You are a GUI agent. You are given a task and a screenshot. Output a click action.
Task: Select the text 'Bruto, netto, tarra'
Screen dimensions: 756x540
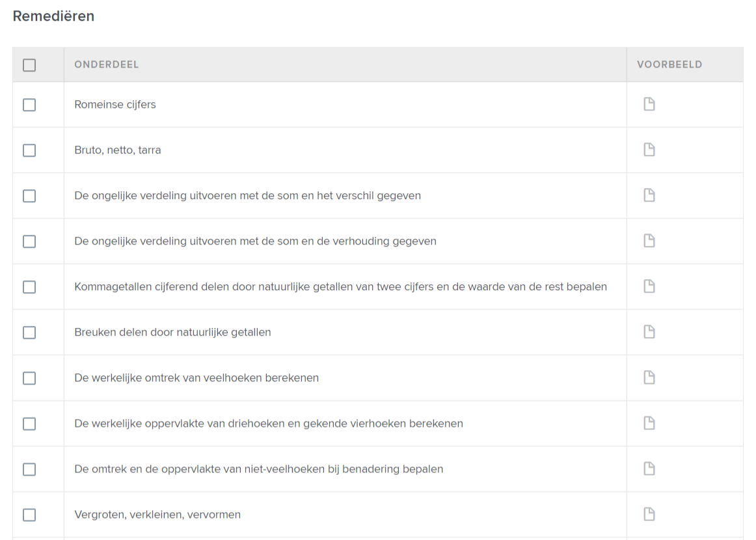click(x=118, y=150)
